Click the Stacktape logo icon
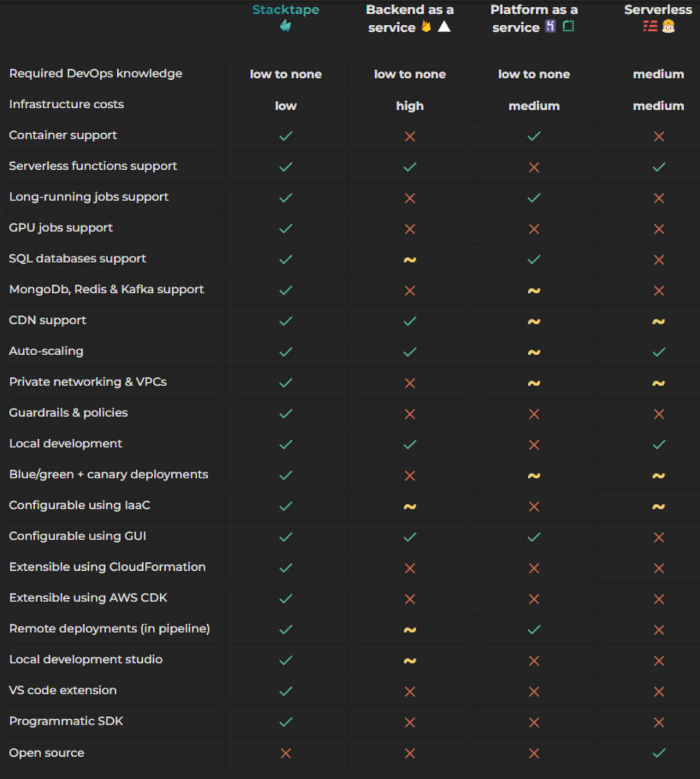This screenshot has height=779, width=700. pos(285,25)
